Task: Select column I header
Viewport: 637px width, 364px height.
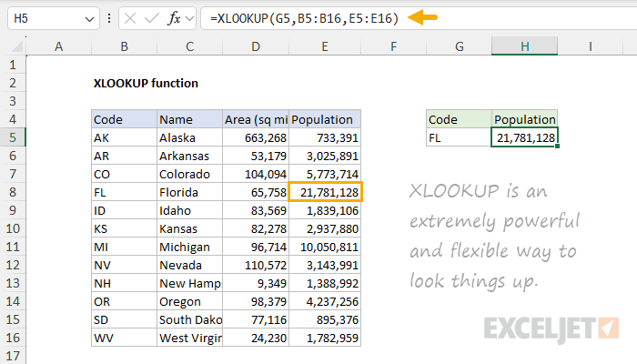Action: click(x=590, y=46)
